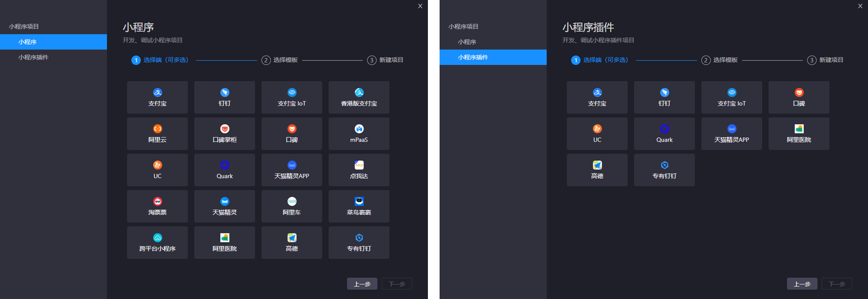Choose 钉钉 tile in the 小程序插件 dialog
Viewport: 868px width, 299px height.
coord(664,97)
